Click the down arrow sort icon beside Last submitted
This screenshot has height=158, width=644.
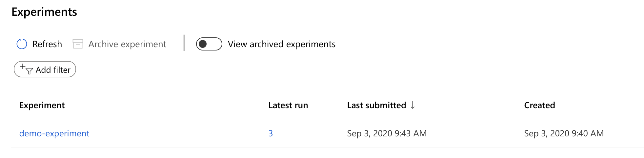tap(413, 105)
